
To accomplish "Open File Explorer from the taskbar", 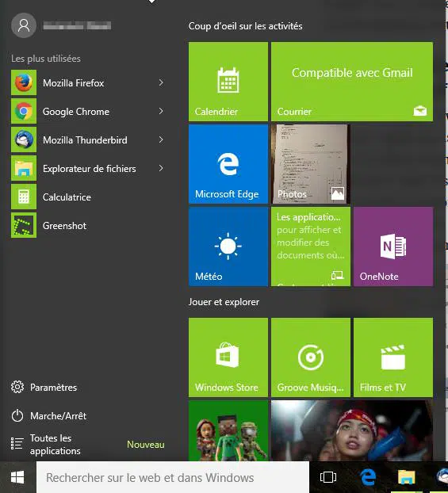I will (x=407, y=477).
